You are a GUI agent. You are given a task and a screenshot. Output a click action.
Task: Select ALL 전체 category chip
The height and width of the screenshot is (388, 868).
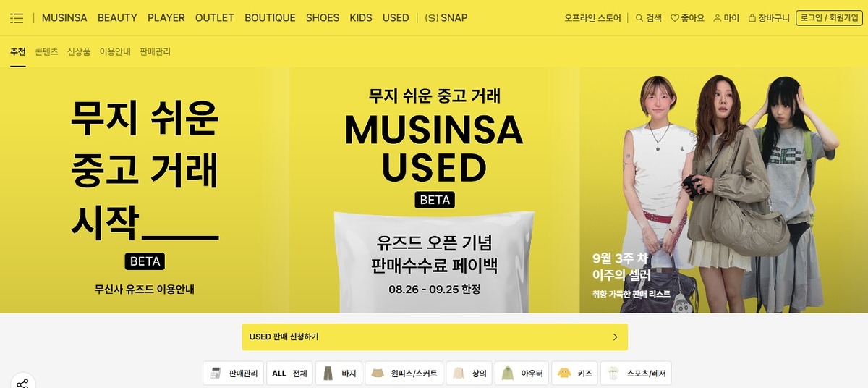click(289, 374)
